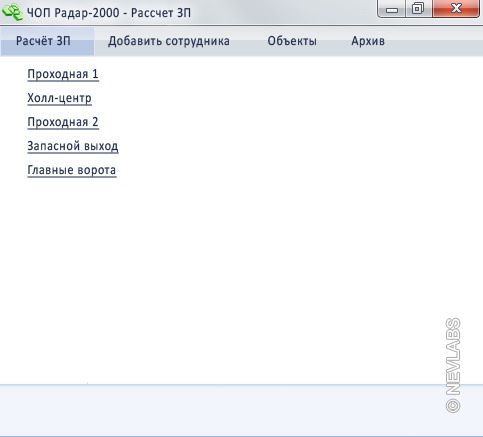This screenshot has width=483, height=437.
Task: Click the NEVLABS copyright watermark
Action: coord(453,365)
